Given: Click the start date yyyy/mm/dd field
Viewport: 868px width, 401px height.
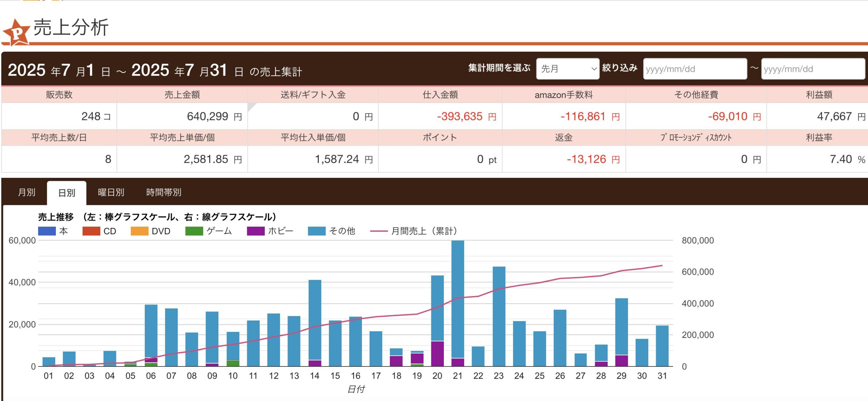Looking at the screenshot, I should (694, 69).
